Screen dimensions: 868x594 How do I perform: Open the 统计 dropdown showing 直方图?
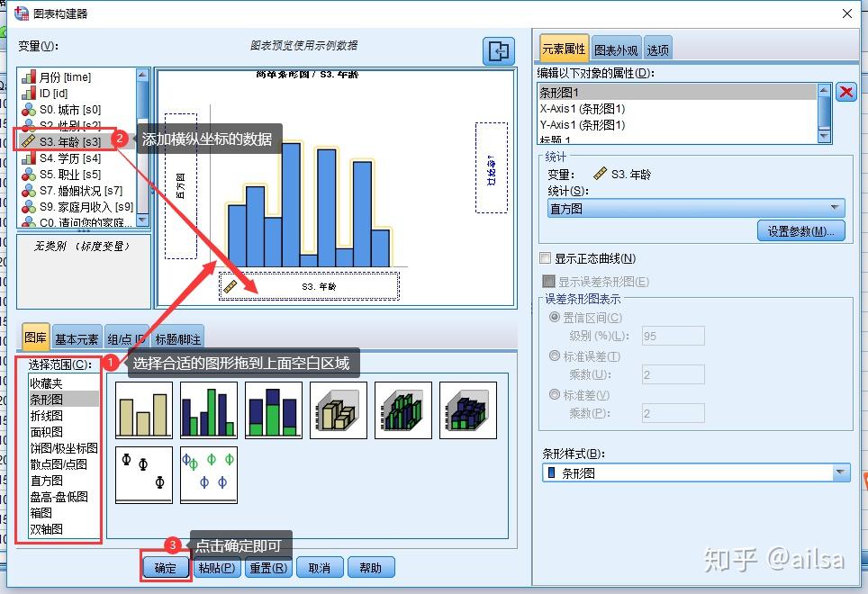pos(695,208)
